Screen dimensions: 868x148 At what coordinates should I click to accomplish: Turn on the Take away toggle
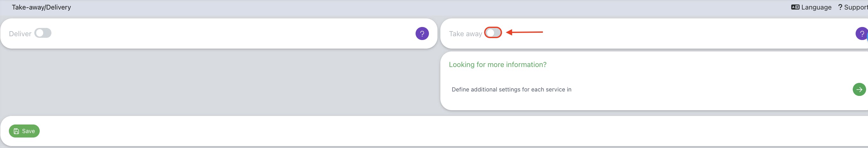[x=493, y=32]
